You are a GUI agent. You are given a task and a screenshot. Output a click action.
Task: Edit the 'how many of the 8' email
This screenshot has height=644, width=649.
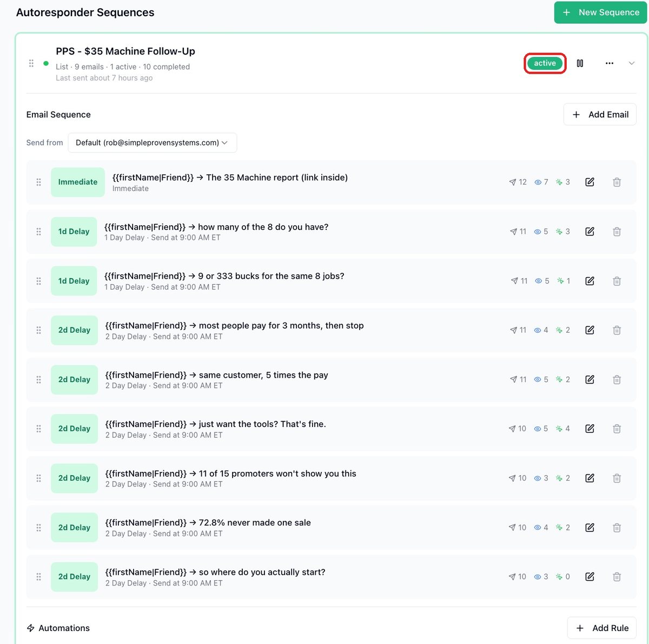[590, 232]
